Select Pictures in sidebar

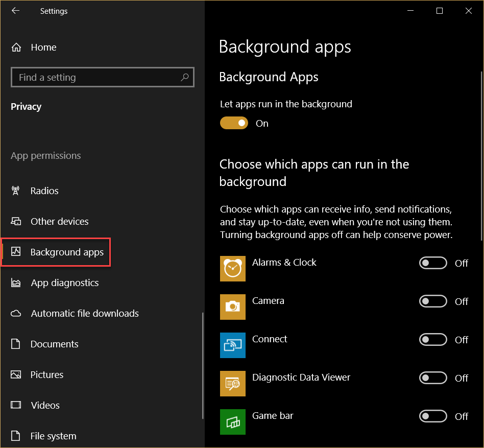[102, 374]
